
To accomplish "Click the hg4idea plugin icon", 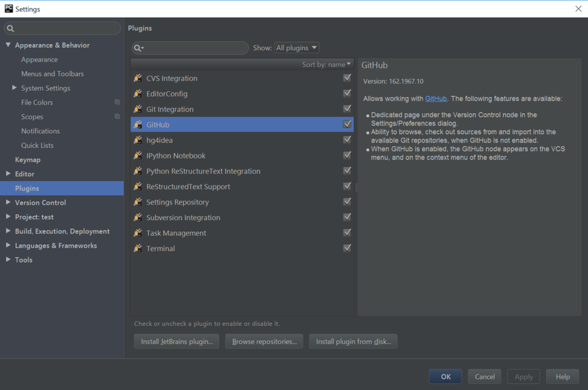I will coord(138,140).
